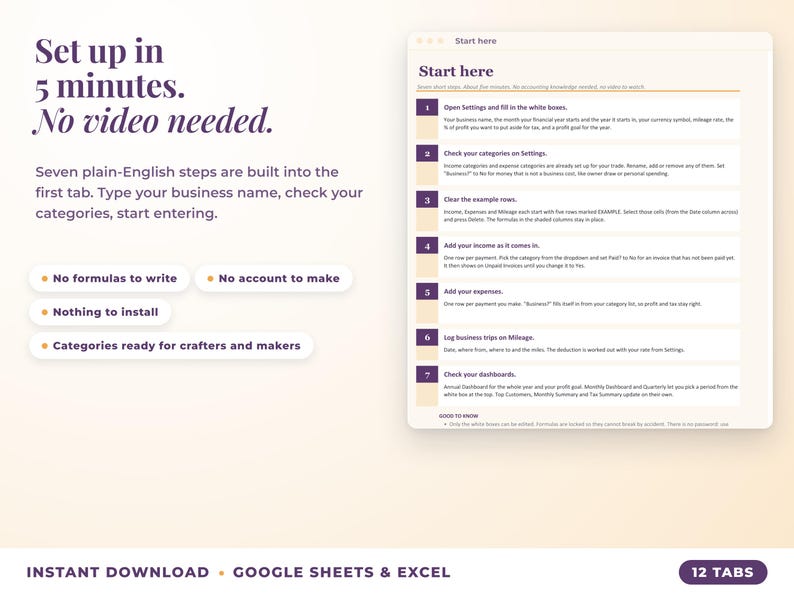Click 'Categories ready for crafters and makers' pill
Viewport: 794px width, 596px height.
(171, 346)
